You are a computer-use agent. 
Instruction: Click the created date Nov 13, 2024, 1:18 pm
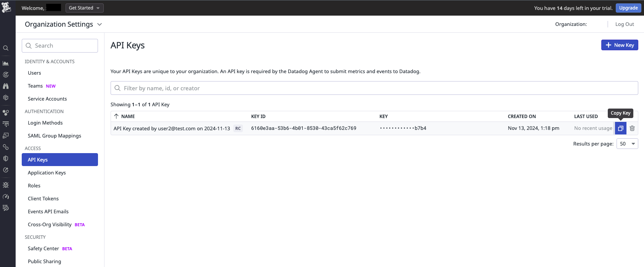tap(533, 128)
